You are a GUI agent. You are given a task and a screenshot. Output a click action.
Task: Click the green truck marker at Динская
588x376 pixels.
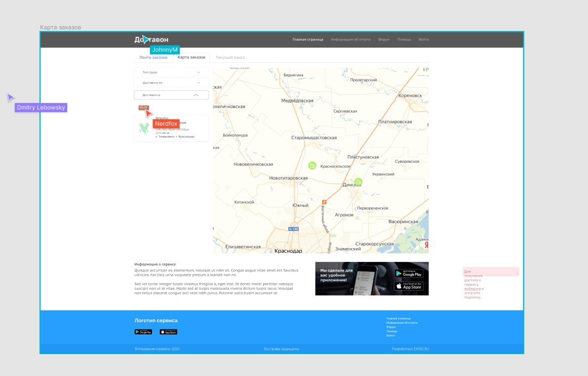pos(359,182)
